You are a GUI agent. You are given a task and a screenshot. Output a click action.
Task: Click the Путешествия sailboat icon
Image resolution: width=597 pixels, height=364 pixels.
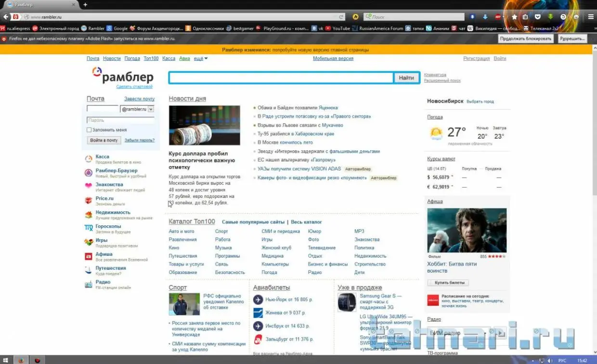coord(89,270)
